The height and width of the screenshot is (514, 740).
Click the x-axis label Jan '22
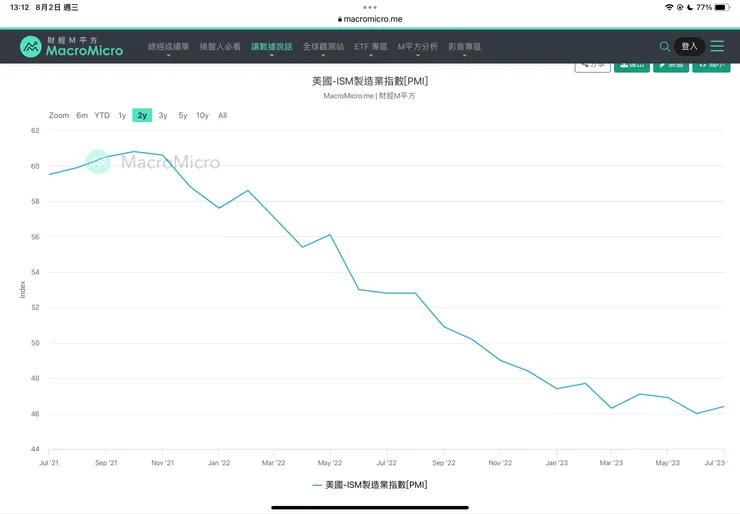click(219, 463)
